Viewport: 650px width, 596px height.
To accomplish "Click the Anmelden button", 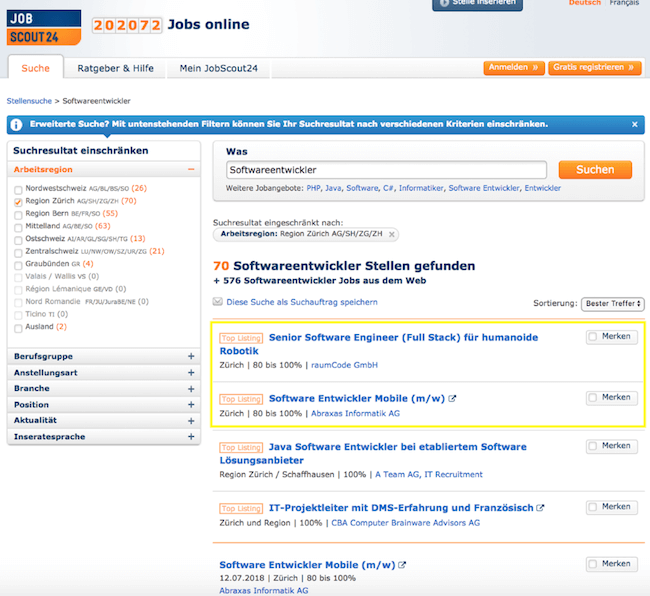I will coord(514,68).
